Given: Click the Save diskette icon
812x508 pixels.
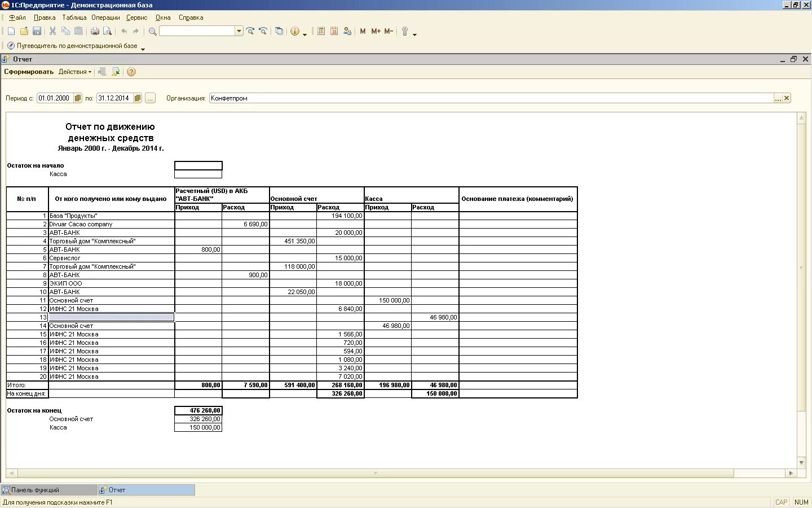Looking at the screenshot, I should 37,32.
